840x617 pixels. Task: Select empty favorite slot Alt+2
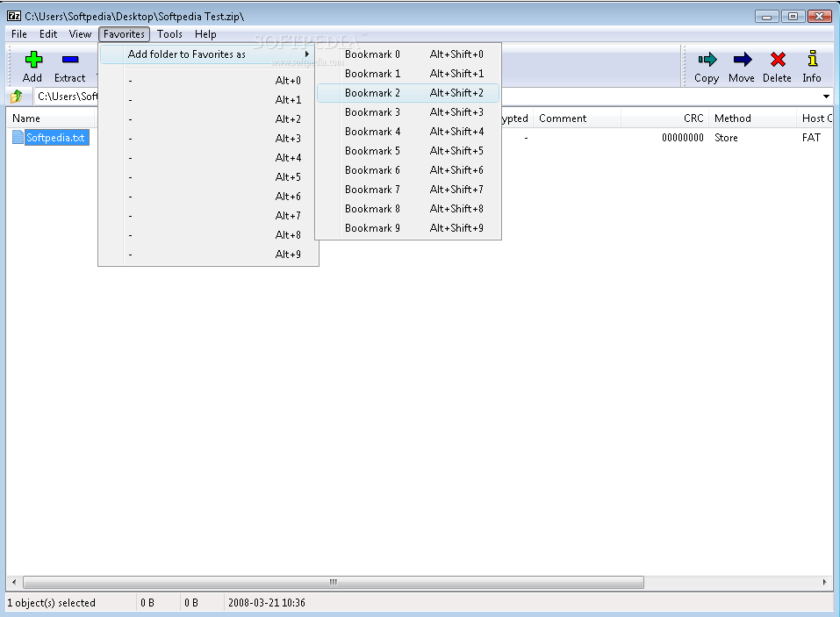(x=208, y=118)
